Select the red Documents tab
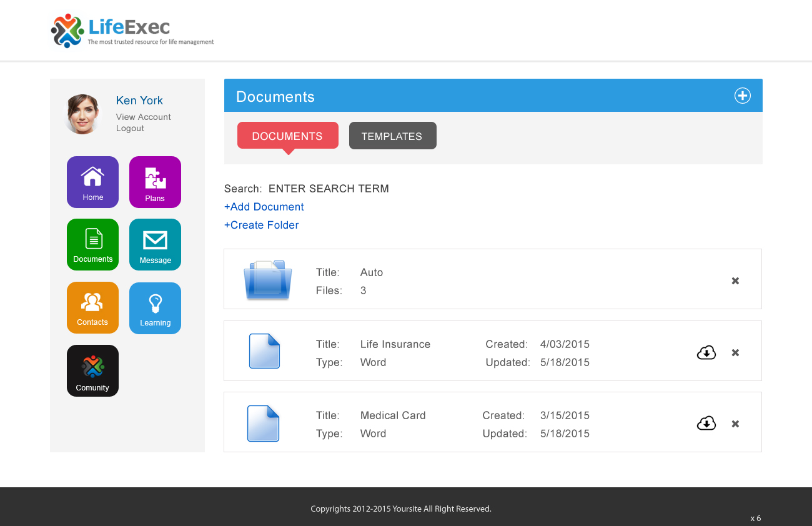Viewport: 812px width, 526px height. [x=287, y=136]
